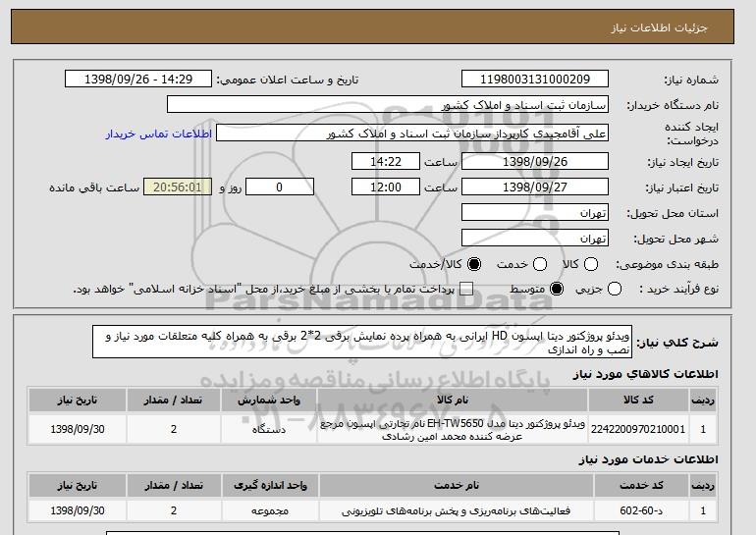Click the request creator name field

coord(412,134)
